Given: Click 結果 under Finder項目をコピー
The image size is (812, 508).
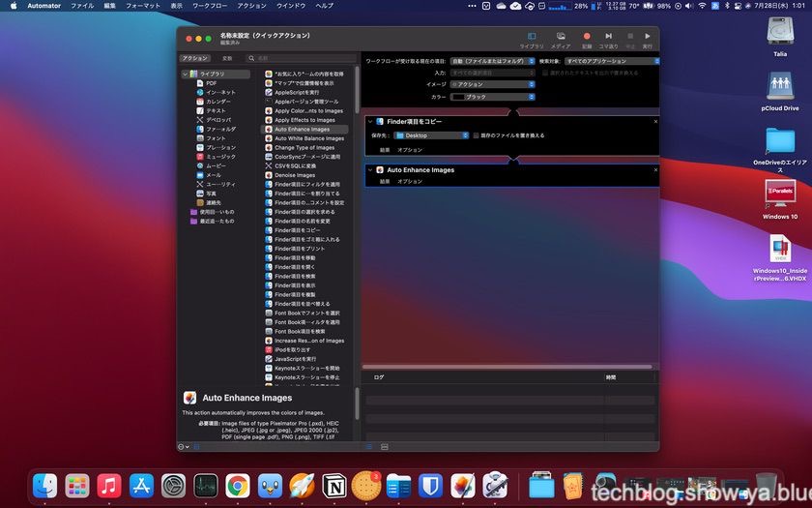Looking at the screenshot, I should (385, 150).
